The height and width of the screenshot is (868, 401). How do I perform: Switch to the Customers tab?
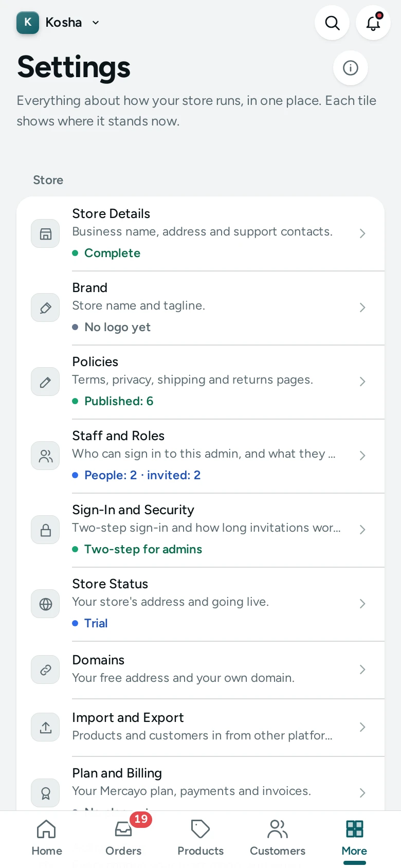tap(278, 839)
